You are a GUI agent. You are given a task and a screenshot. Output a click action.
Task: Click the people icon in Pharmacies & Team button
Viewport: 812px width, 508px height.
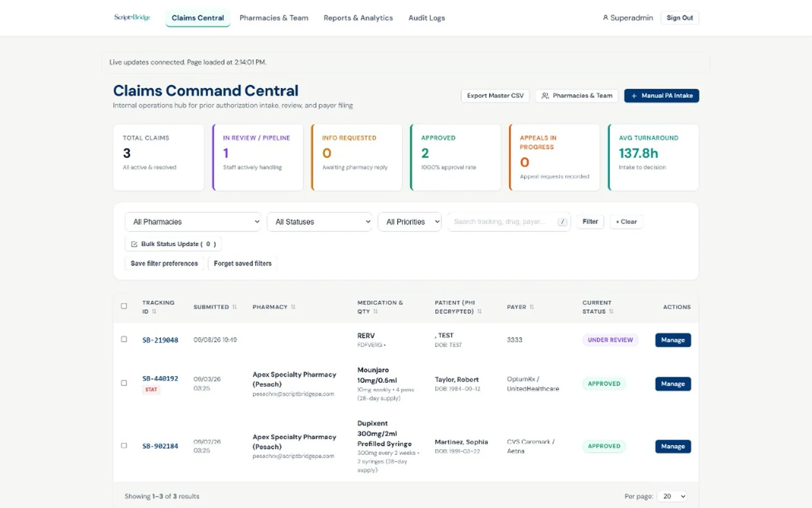(x=545, y=96)
